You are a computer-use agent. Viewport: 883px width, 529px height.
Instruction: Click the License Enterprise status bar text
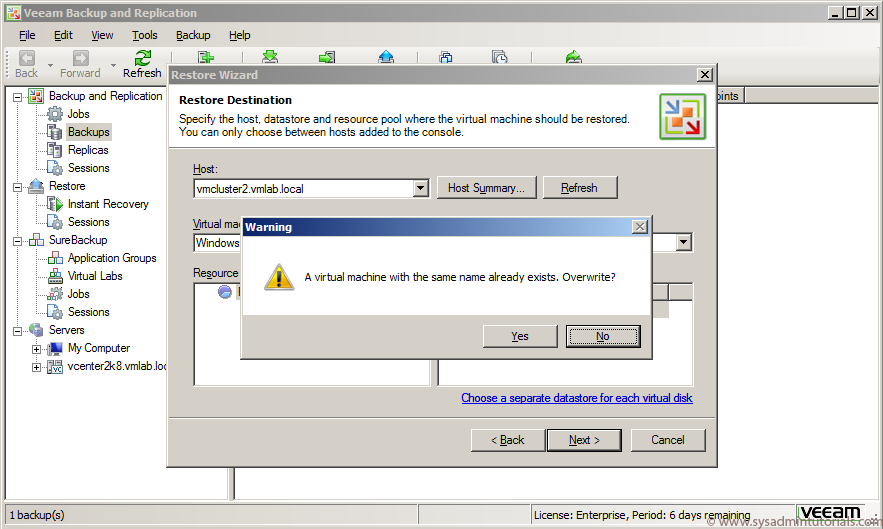pos(642,515)
